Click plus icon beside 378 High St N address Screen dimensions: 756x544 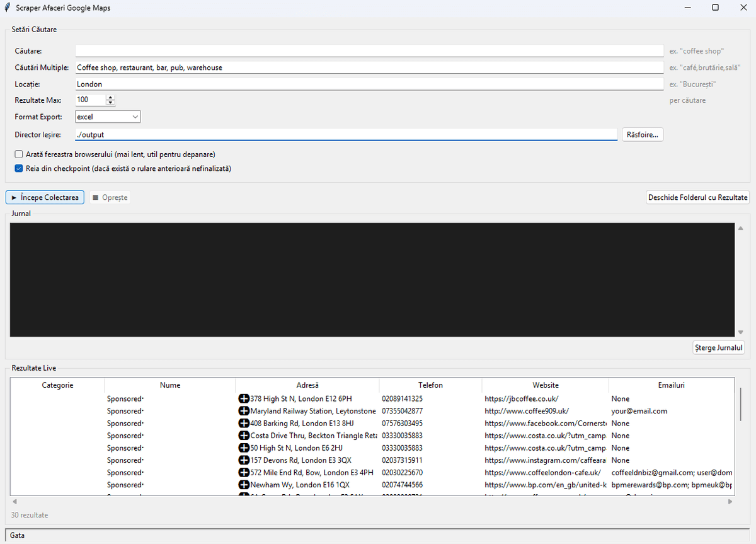point(244,398)
